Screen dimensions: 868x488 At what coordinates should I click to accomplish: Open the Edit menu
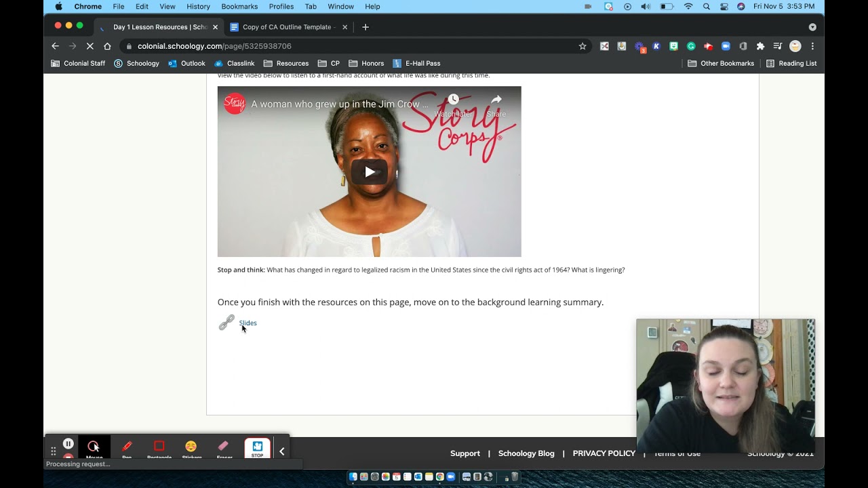142,6
